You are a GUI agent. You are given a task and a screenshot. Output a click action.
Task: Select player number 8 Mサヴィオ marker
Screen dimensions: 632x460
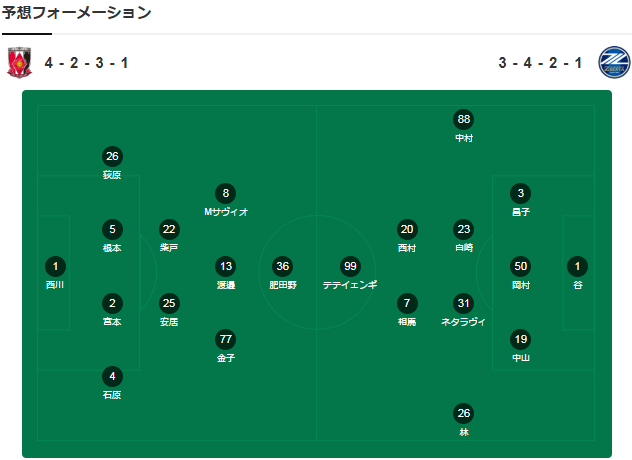[226, 193]
